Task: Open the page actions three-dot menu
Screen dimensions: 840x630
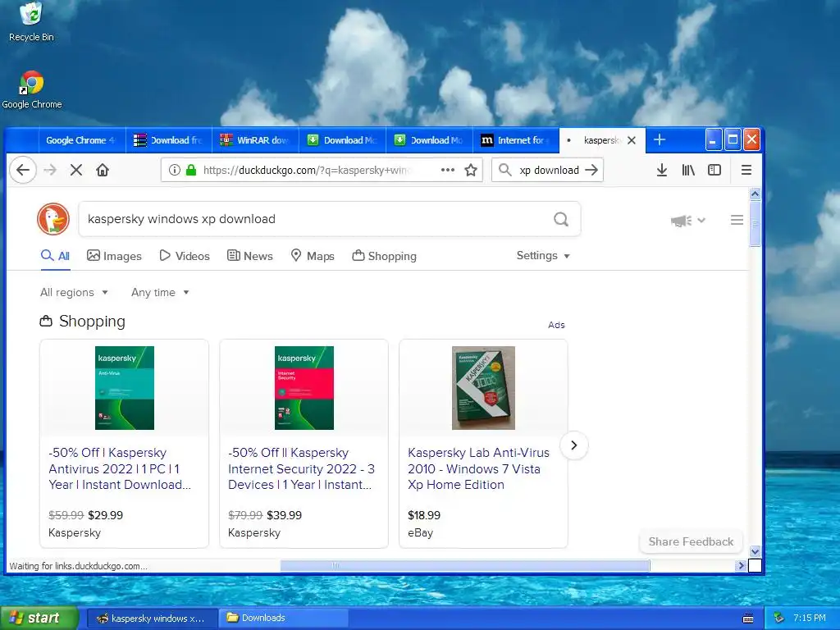Action: [x=447, y=171]
